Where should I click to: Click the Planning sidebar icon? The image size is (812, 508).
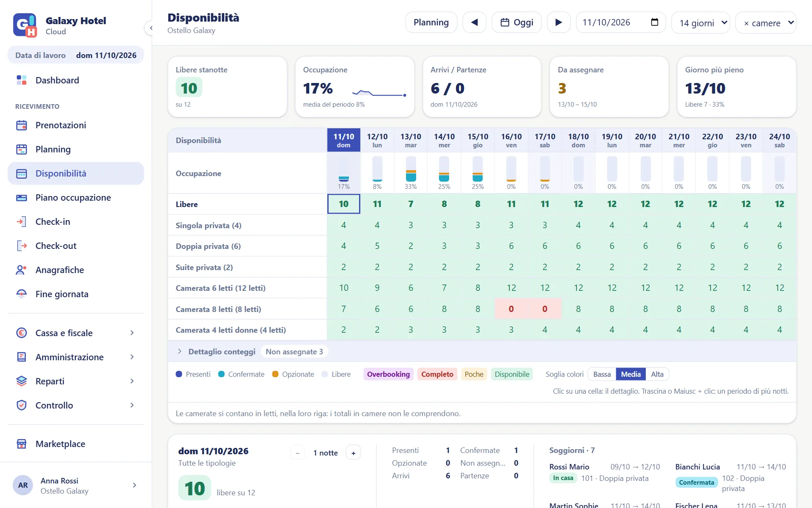(x=22, y=149)
